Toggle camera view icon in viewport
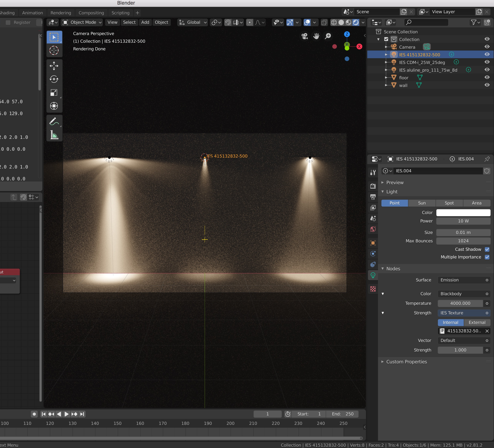 tap(305, 36)
